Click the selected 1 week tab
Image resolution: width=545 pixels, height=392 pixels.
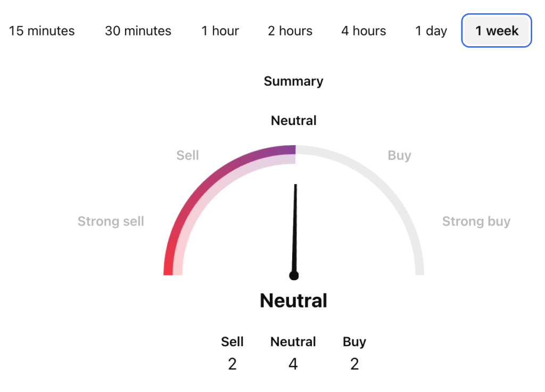(x=497, y=30)
